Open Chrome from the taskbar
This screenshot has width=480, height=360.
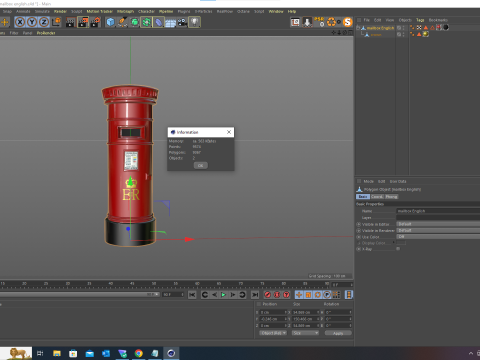pos(139,353)
